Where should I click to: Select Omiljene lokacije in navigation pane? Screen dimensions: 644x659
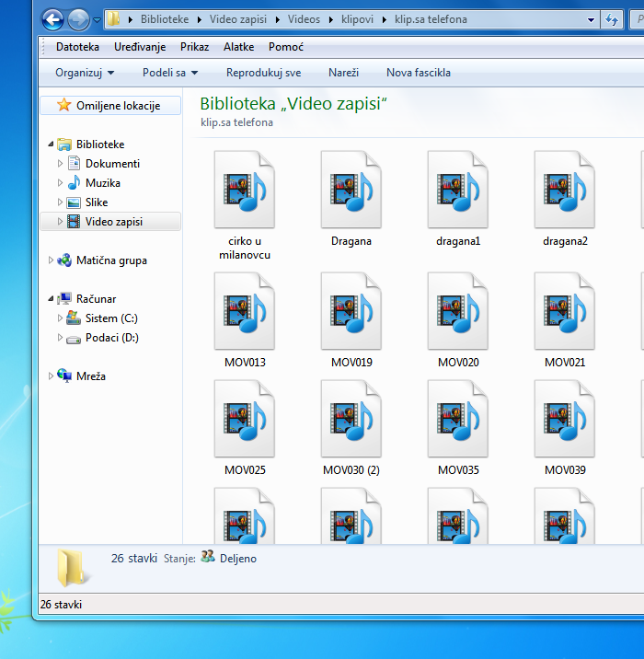click(x=110, y=106)
